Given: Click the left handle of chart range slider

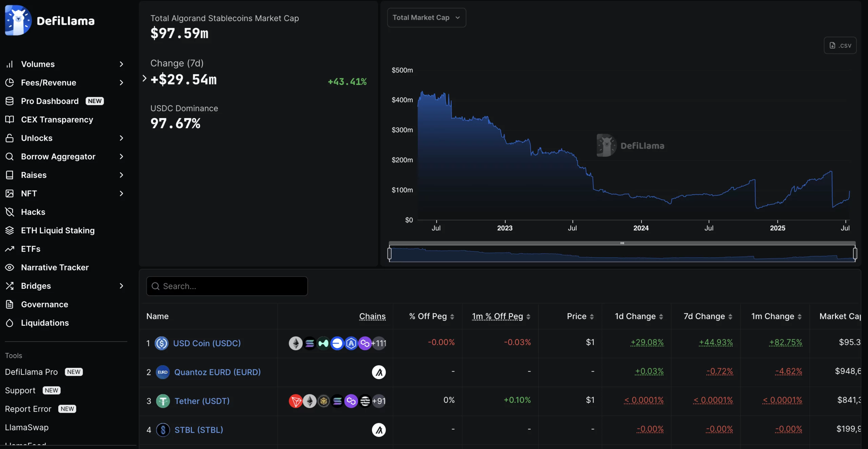Looking at the screenshot, I should pos(389,254).
